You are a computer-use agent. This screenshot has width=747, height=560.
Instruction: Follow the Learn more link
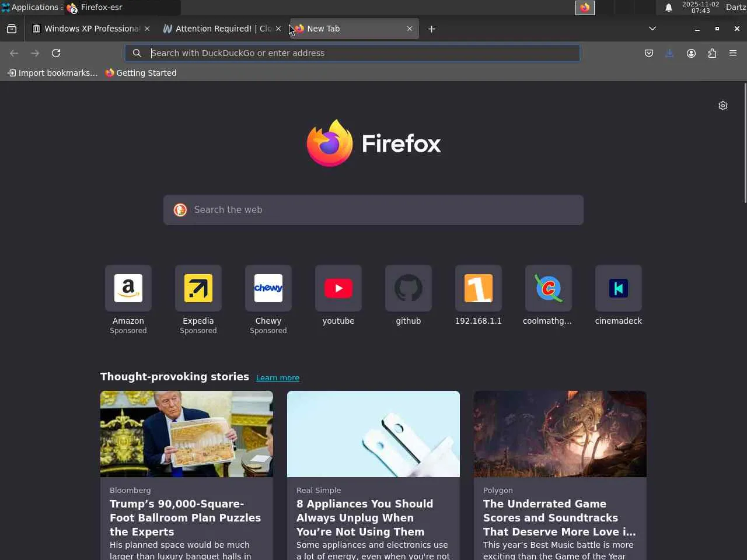coord(278,378)
